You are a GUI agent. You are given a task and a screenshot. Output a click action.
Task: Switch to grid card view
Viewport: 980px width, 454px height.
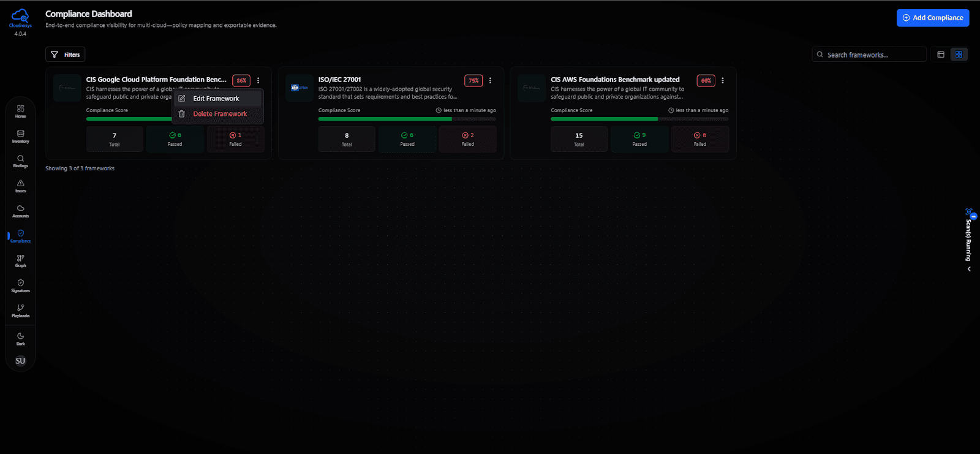point(959,55)
